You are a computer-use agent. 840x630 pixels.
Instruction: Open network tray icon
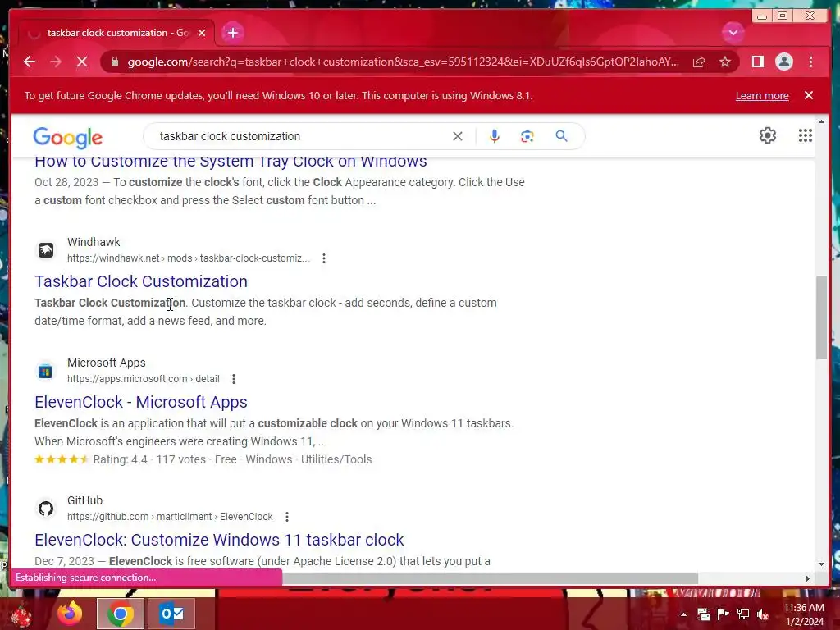(742, 614)
